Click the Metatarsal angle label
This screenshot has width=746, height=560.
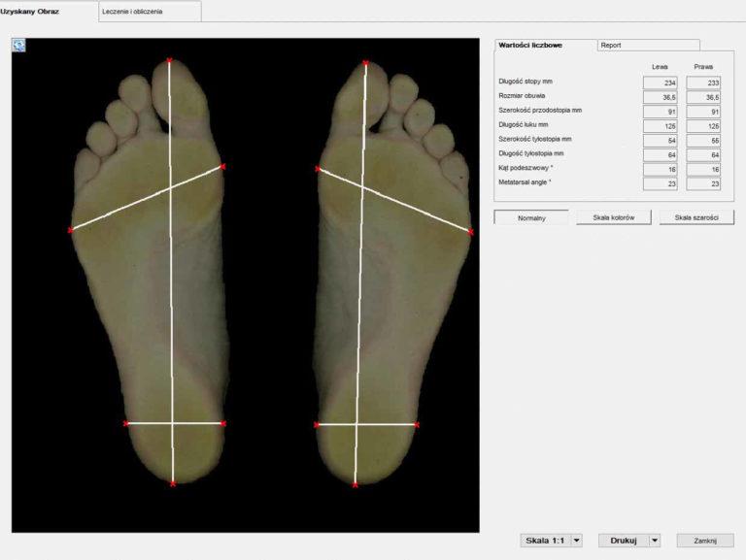click(525, 182)
